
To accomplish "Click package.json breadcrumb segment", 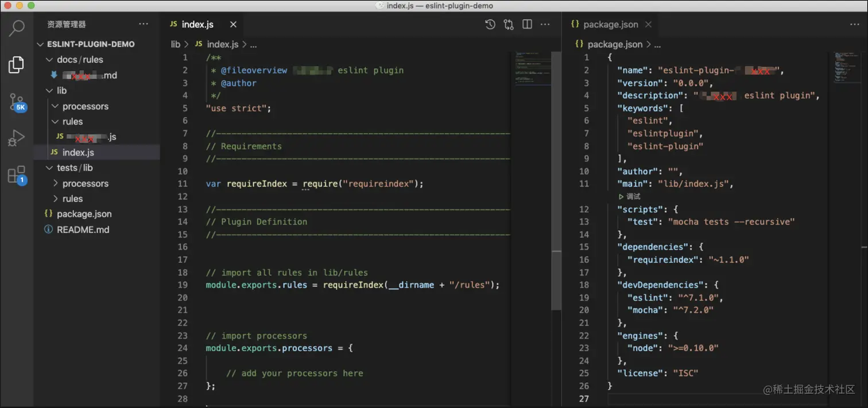I will click(x=615, y=44).
